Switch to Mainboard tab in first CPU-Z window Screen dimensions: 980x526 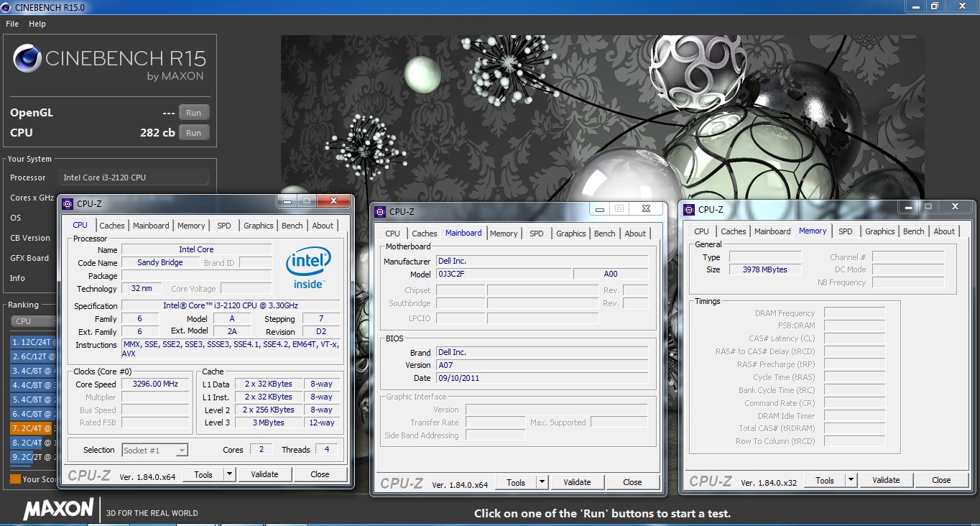pos(151,226)
